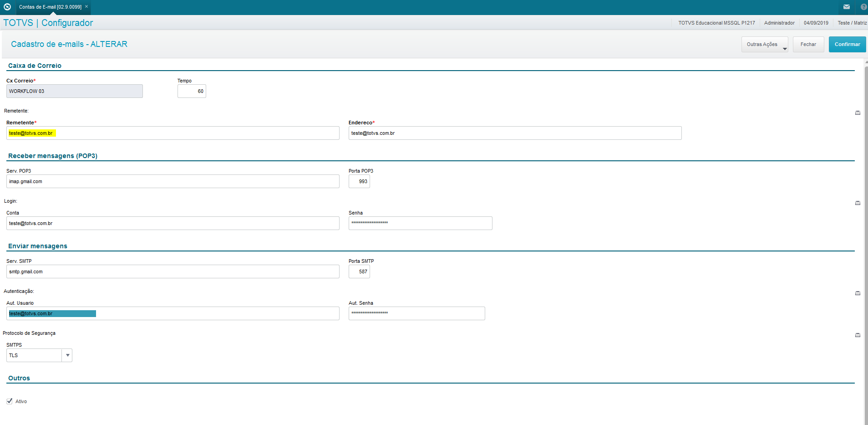The width and height of the screenshot is (868, 425).
Task: Click the Administrador user label
Action: [779, 23]
